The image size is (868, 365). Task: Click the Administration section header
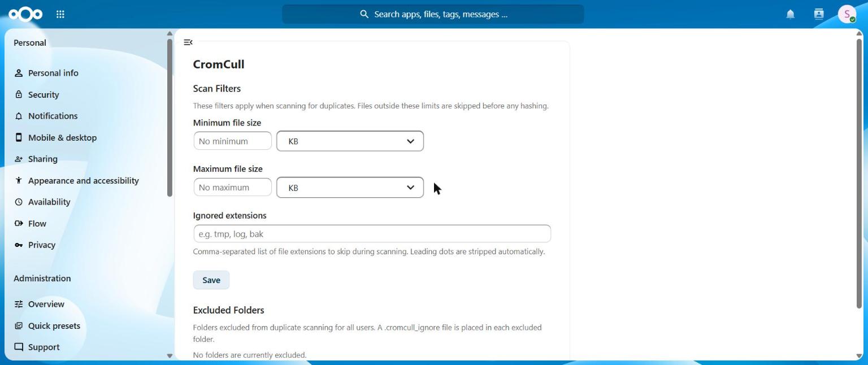coord(42,278)
